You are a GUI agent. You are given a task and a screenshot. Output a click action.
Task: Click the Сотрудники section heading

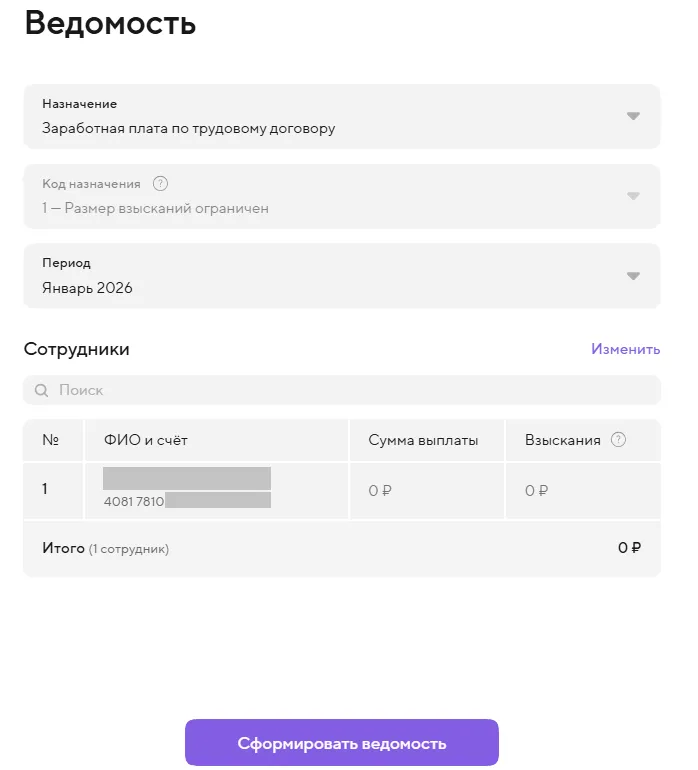[77, 349]
